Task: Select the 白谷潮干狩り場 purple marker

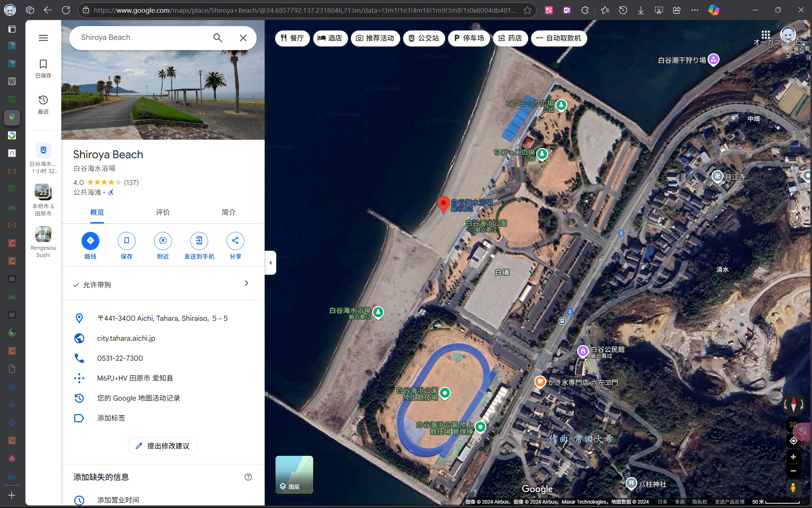Action: point(713,60)
